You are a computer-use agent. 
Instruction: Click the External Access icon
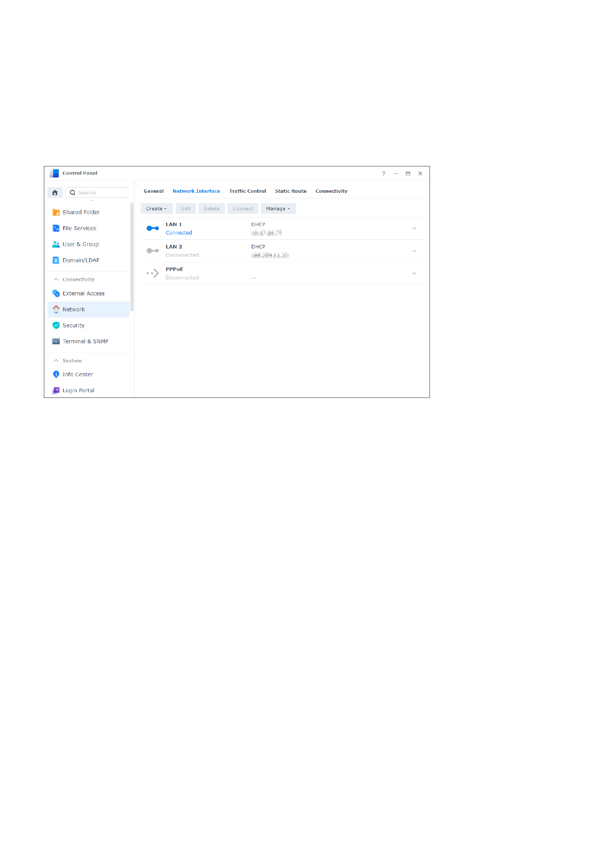pyautogui.click(x=56, y=293)
